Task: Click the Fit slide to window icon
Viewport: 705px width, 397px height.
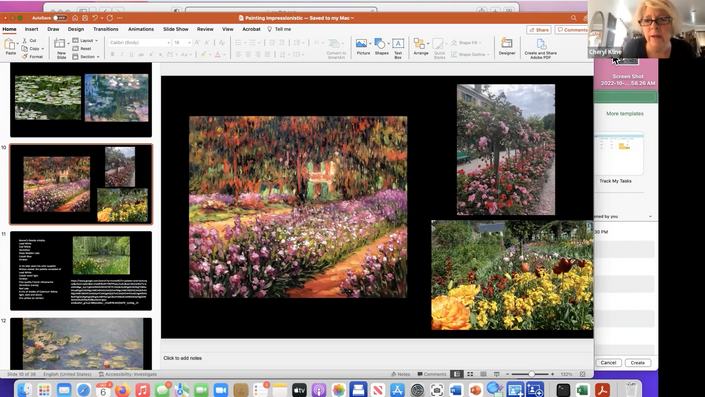Action: pyautogui.click(x=583, y=374)
